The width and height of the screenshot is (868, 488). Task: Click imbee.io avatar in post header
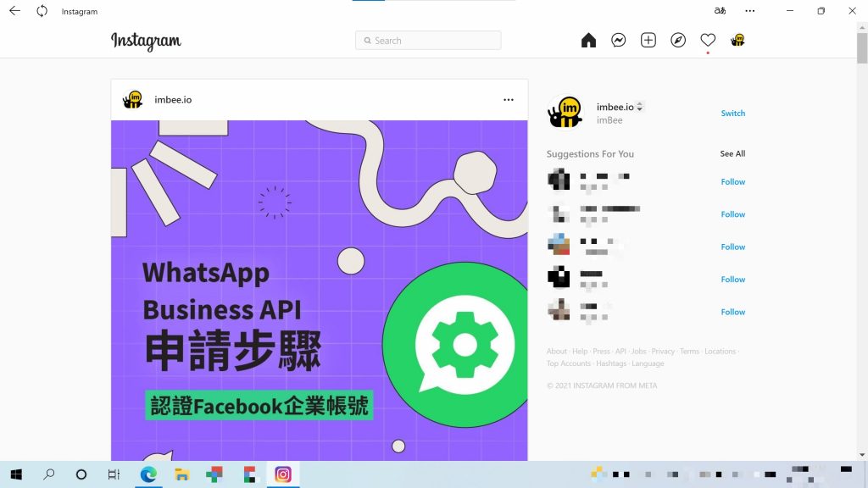[133, 100]
